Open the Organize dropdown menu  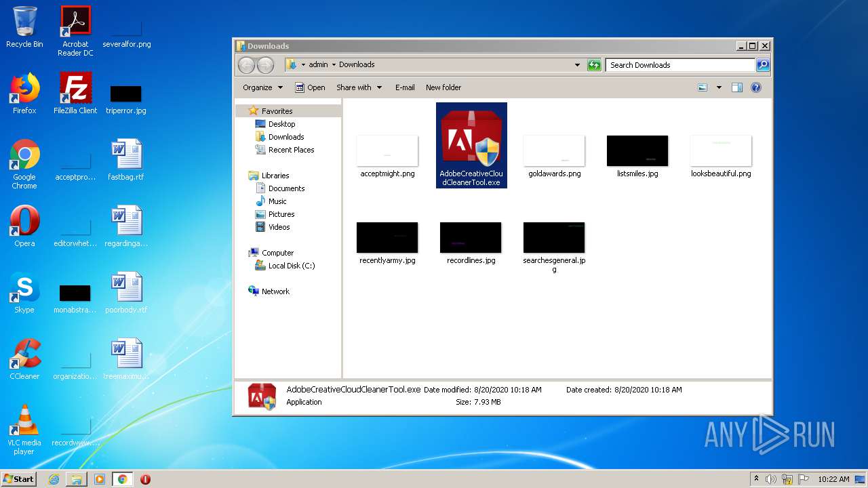pos(262,87)
